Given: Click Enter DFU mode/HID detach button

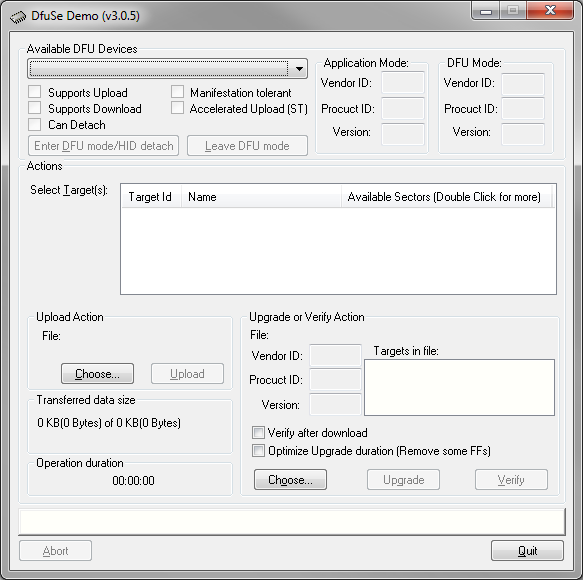Looking at the screenshot, I should pos(103,146).
